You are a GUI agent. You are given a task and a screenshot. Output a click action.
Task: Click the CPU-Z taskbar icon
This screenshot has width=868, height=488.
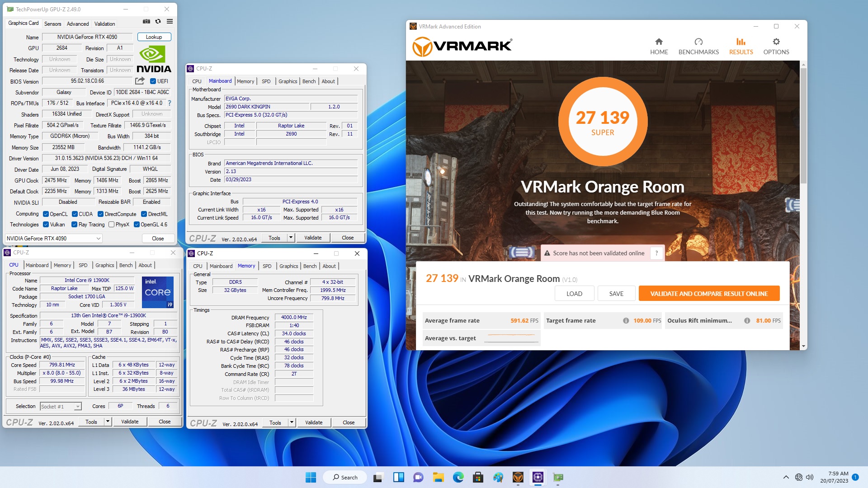(x=538, y=477)
